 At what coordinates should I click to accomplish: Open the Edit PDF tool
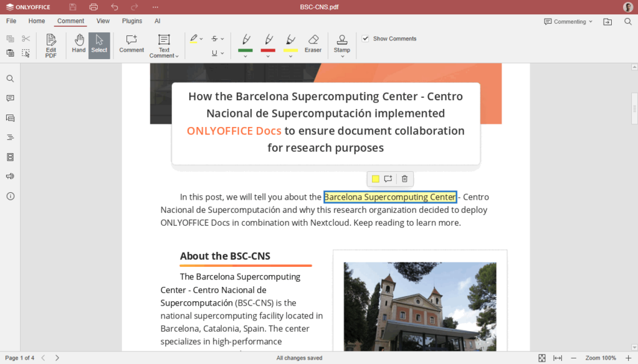[x=50, y=44]
